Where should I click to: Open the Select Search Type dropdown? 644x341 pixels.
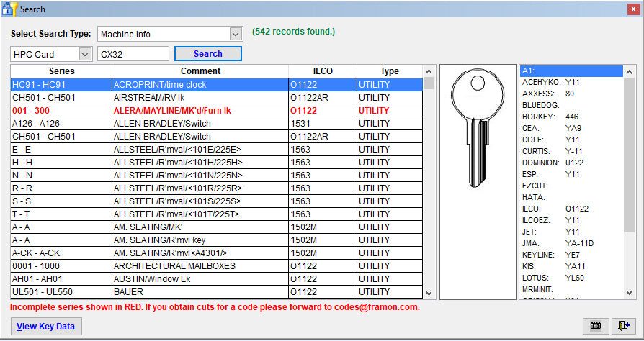coord(235,34)
